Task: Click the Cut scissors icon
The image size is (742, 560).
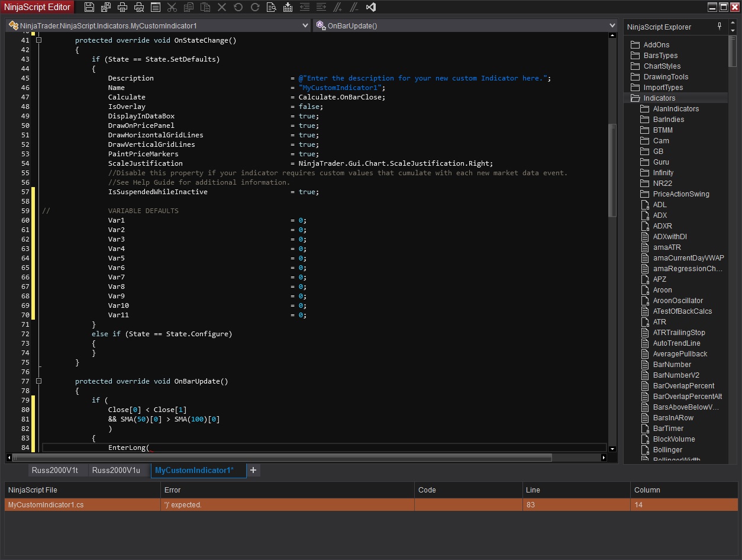Action: point(172,8)
